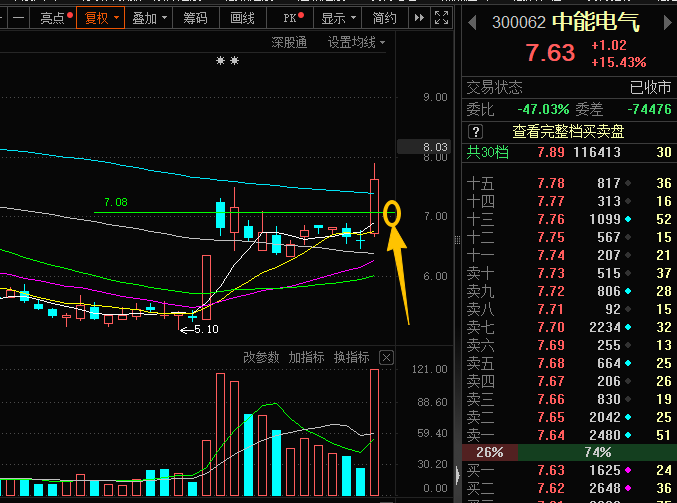
Task: Toggle 亮点 highlights on the chart
Action: click(x=56, y=18)
